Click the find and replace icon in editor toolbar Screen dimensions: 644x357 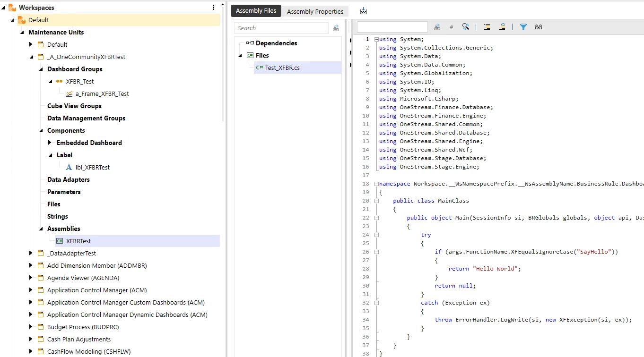coord(466,27)
